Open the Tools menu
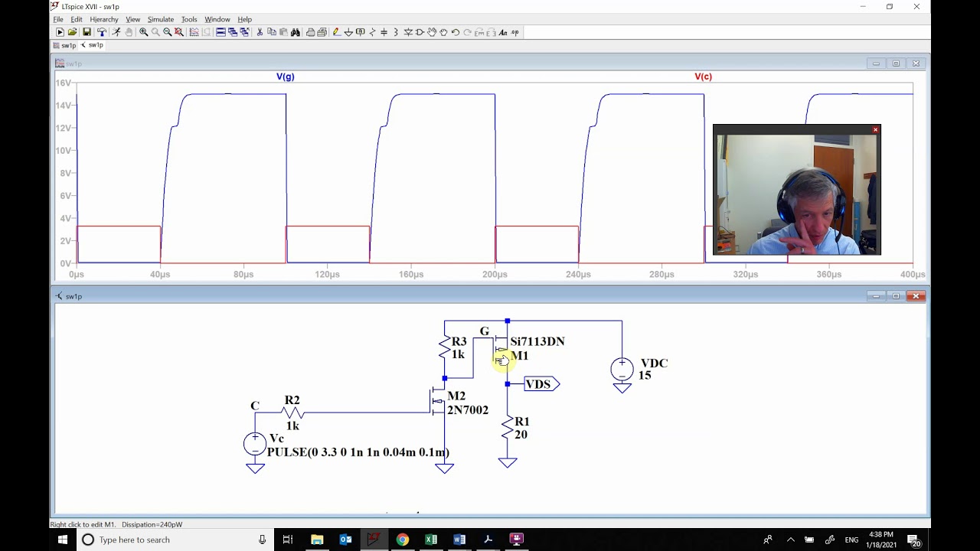Viewport: 980px width, 551px height. [x=189, y=19]
